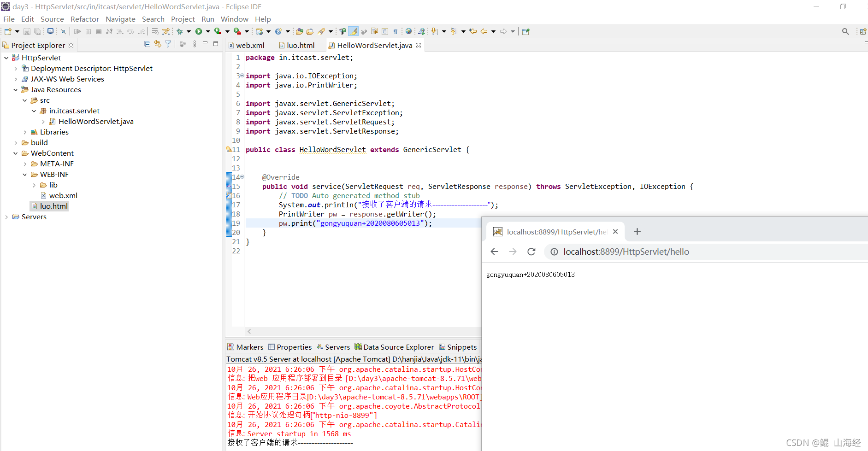Toggle Mark Occurrences highlighter button

tap(353, 31)
